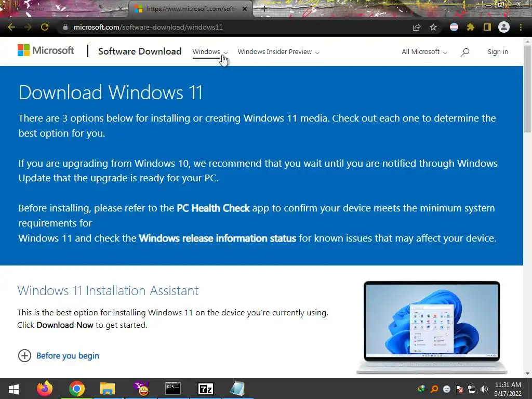Switch to the first background tab
Image resolution: width=532 pixels, height=399 pixels.
pyautogui.click(x=64, y=9)
